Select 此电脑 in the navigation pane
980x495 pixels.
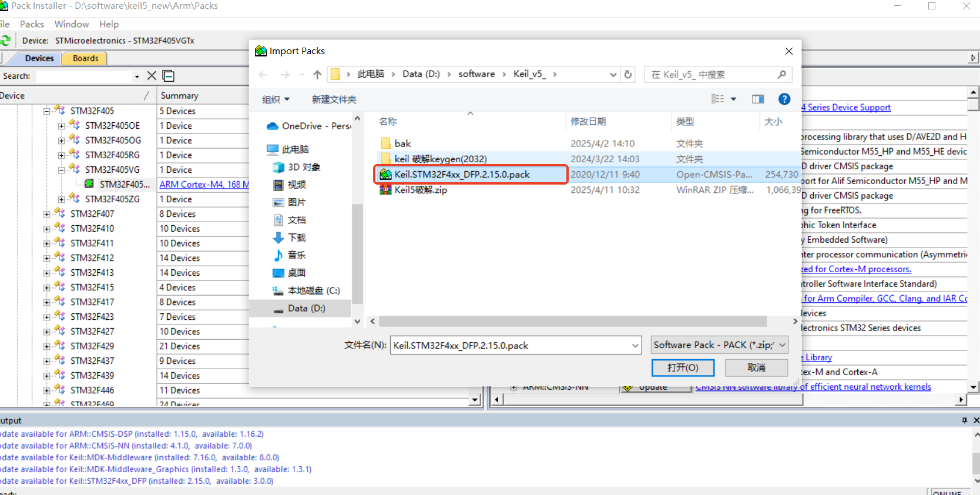pyautogui.click(x=288, y=149)
